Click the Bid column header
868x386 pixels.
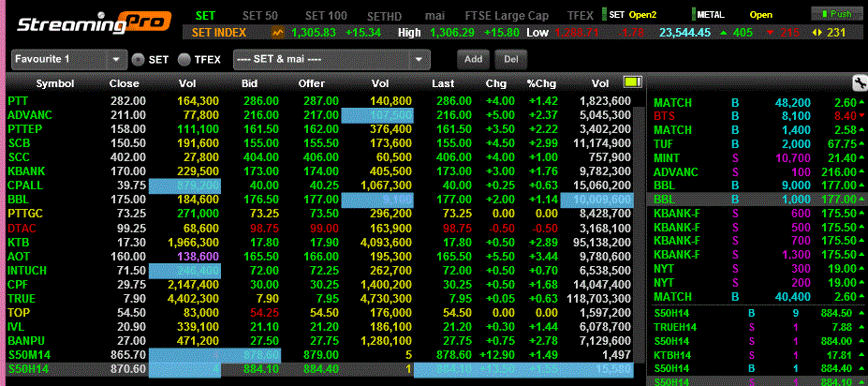[250, 84]
